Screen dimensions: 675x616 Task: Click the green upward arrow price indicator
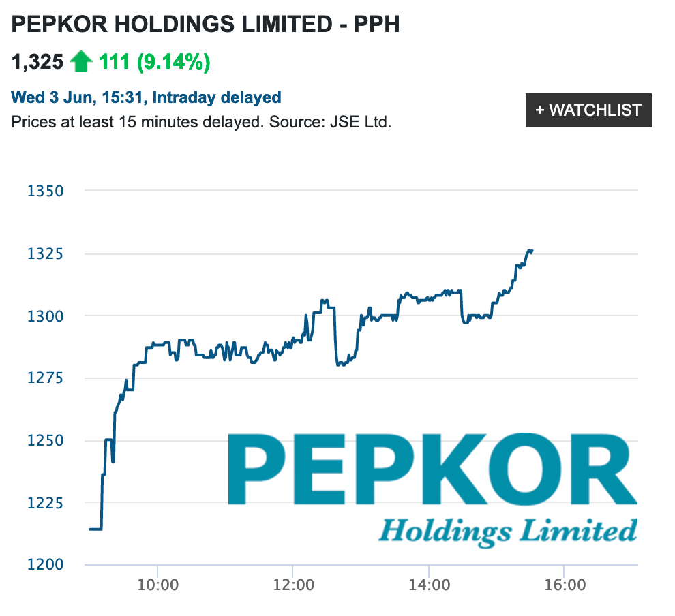click(81, 61)
